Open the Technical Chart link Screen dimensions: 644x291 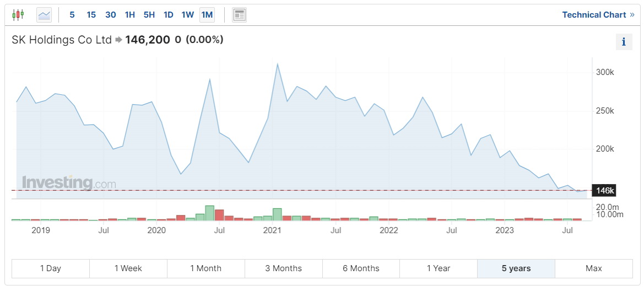[598, 15]
